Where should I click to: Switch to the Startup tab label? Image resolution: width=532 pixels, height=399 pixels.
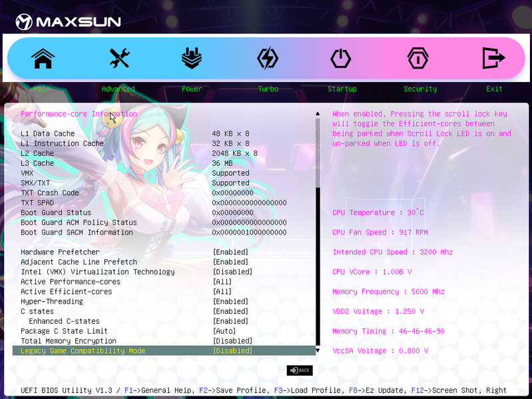click(342, 89)
